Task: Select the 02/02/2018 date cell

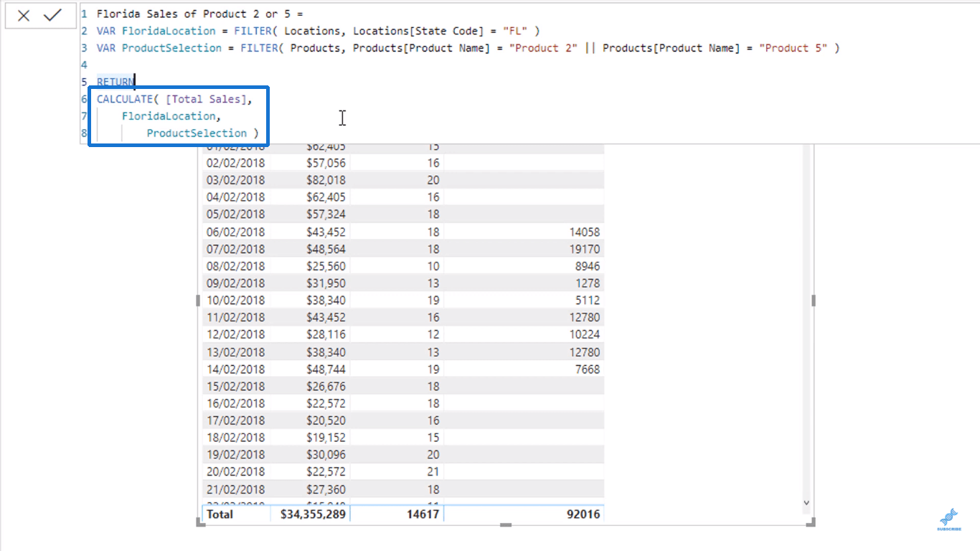Action: coord(235,163)
